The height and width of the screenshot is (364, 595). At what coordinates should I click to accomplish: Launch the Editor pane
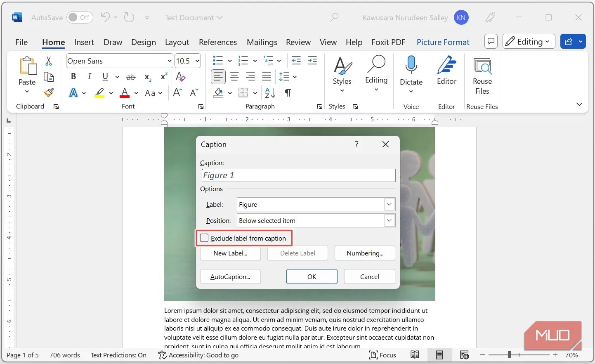446,72
